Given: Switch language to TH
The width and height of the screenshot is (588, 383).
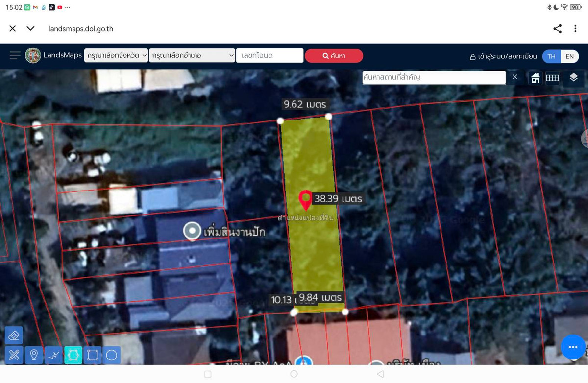Looking at the screenshot, I should pyautogui.click(x=551, y=56).
